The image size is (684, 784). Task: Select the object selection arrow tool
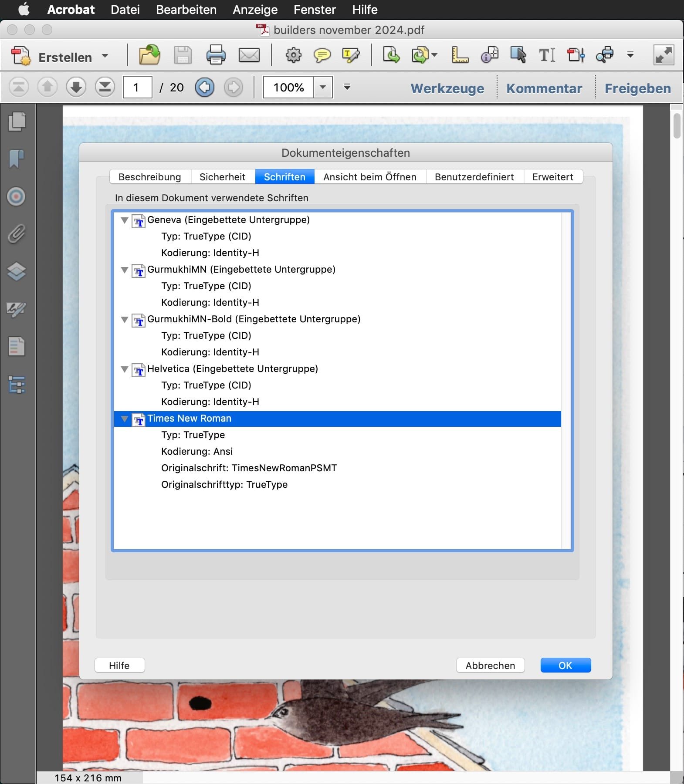[x=518, y=55]
